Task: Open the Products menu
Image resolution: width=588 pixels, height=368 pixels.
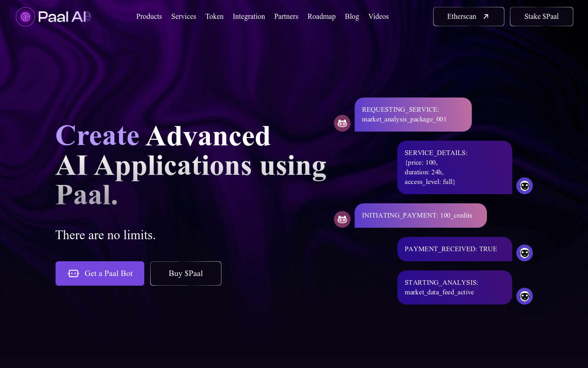Action: coord(149,17)
